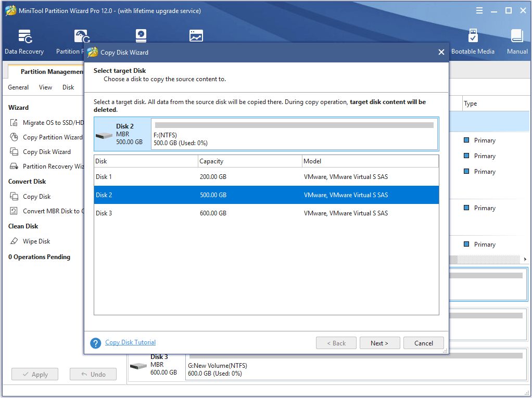Click the Disk column header

click(146, 161)
